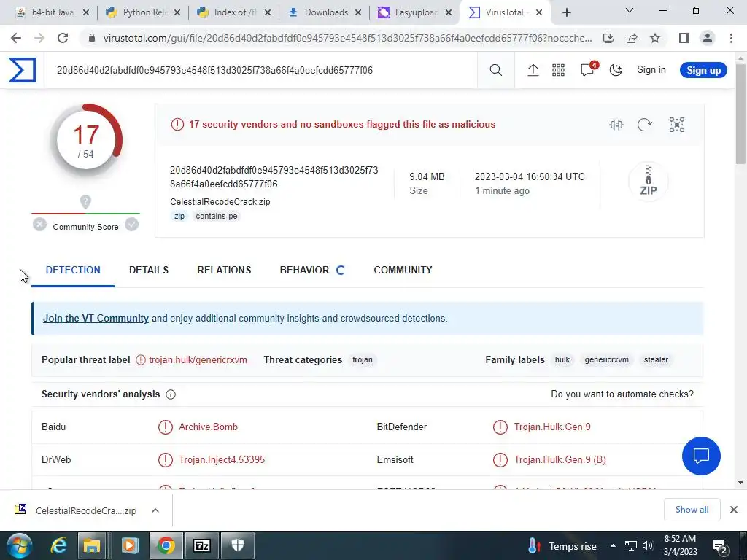Open the 7-Zip taskbar icon
The width and height of the screenshot is (747, 560).
point(201,545)
